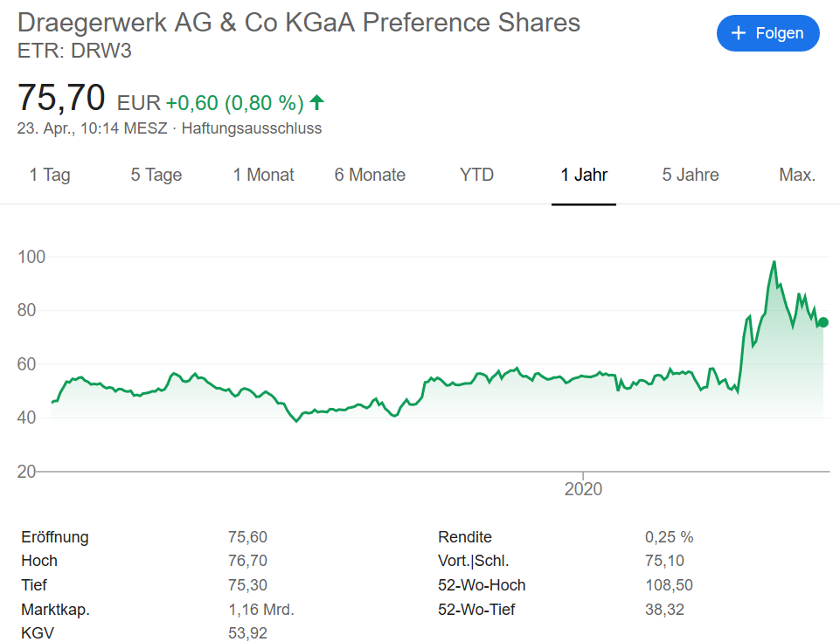Open the 5 Jahre chart view
The width and height of the screenshot is (840, 642).
pyautogui.click(x=691, y=175)
